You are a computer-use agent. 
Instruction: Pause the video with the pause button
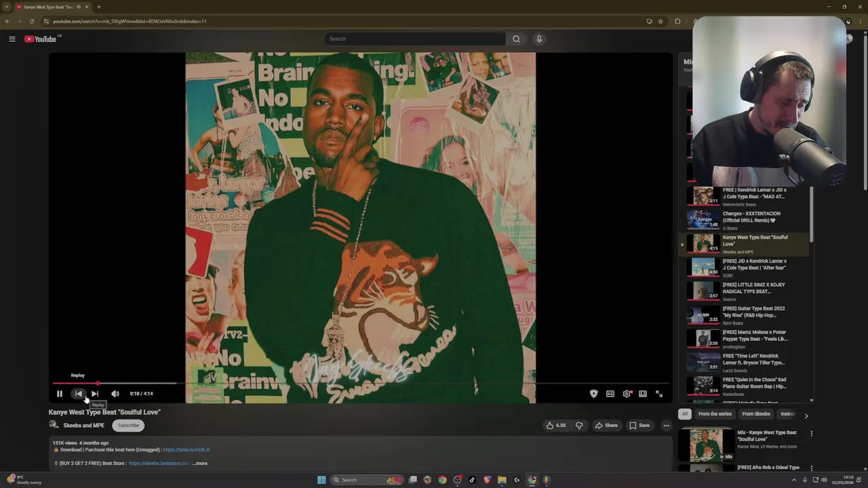coord(60,394)
